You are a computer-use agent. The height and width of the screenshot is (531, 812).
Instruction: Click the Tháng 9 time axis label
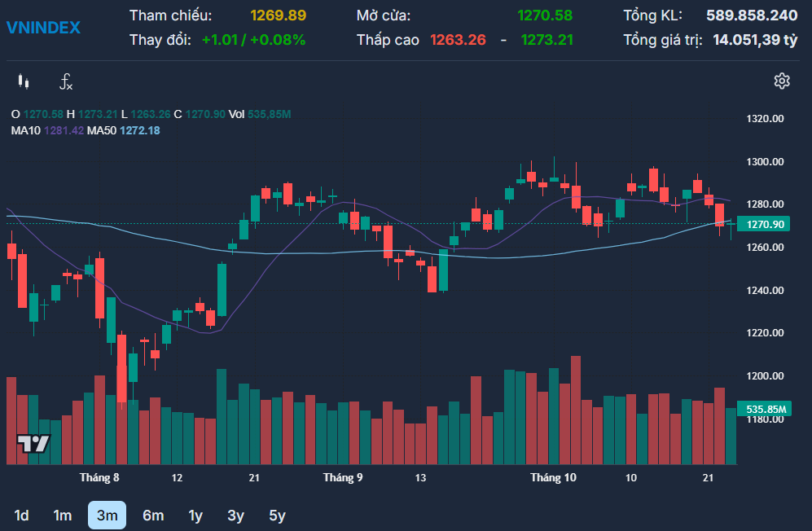(x=343, y=477)
